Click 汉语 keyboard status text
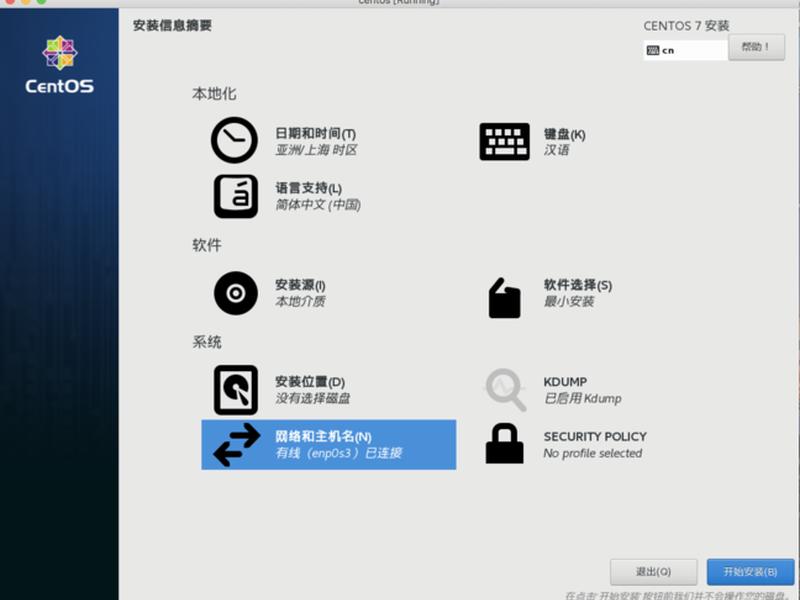The width and height of the screenshot is (800, 600). (556, 150)
